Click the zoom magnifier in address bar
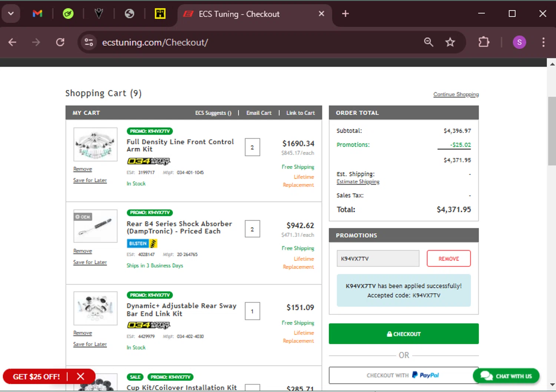This screenshot has width=556, height=392. pos(428,42)
